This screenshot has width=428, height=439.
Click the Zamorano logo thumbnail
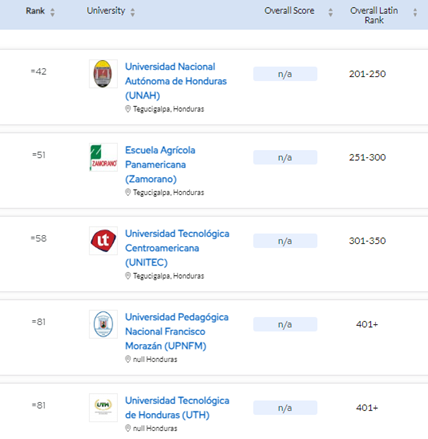(103, 157)
